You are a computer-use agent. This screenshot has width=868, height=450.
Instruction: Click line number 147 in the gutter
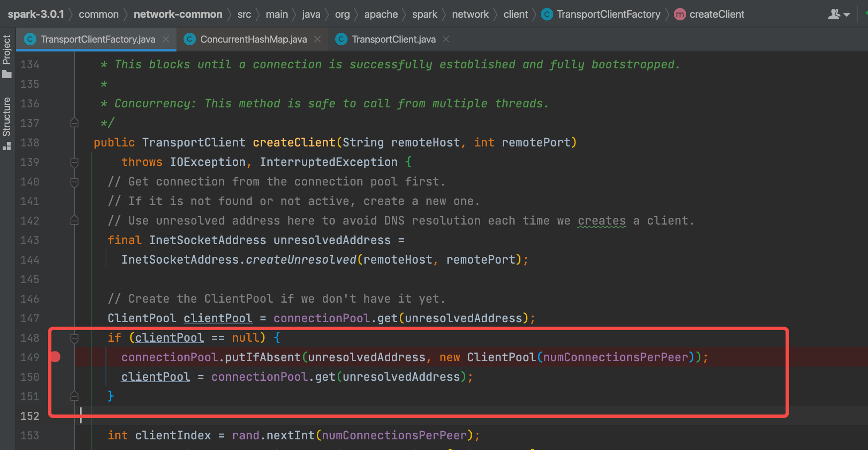(x=30, y=318)
